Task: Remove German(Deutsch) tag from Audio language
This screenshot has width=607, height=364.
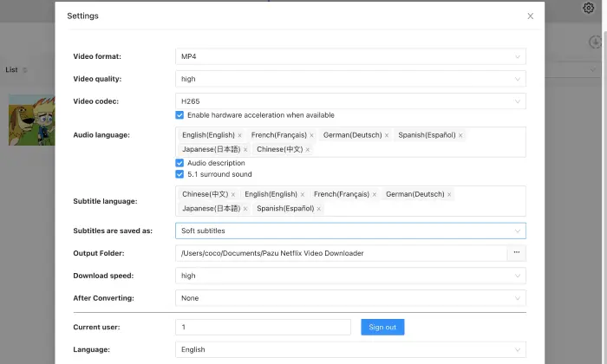Action: click(x=387, y=135)
